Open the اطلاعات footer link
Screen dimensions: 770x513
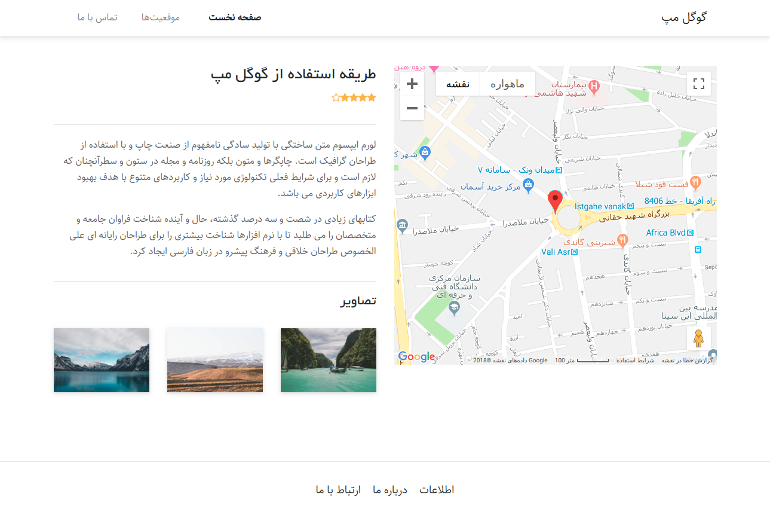click(437, 489)
